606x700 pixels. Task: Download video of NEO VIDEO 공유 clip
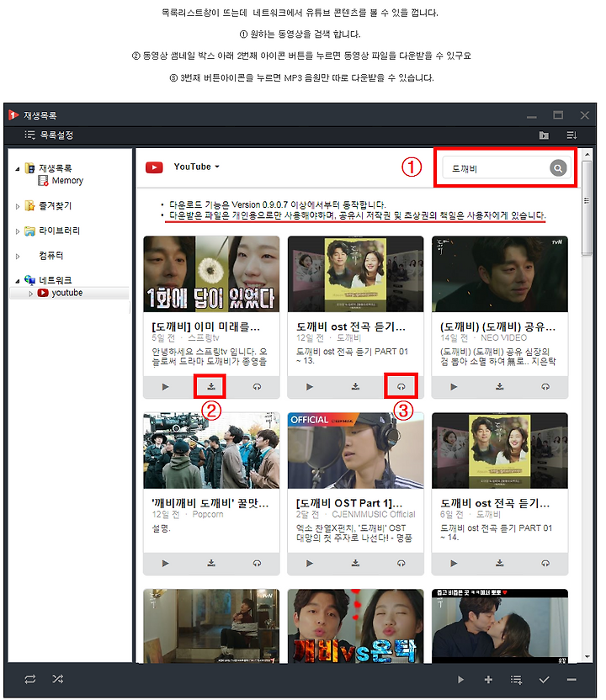[500, 387]
